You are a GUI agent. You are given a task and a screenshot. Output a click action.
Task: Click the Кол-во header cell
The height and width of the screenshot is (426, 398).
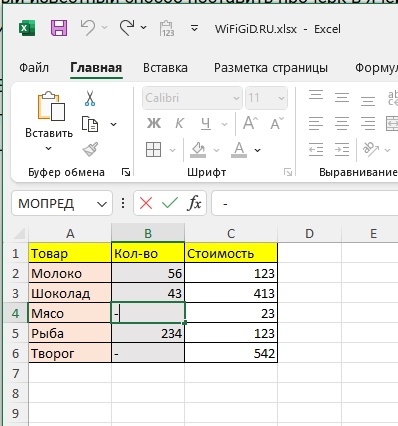coord(148,253)
